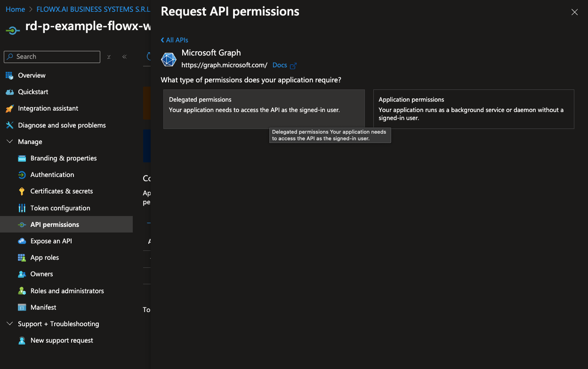Open Roles and administrators

pyautogui.click(x=66, y=291)
